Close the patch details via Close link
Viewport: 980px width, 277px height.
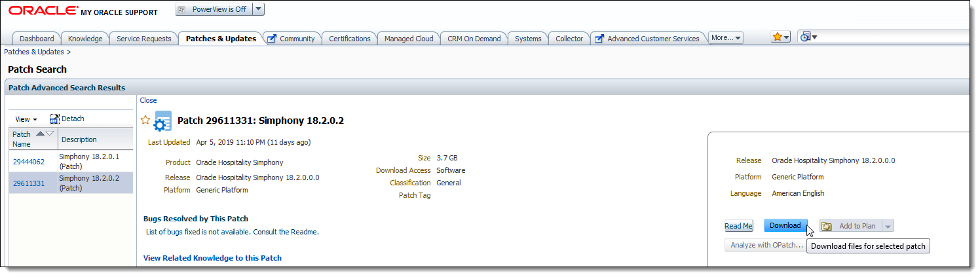149,100
